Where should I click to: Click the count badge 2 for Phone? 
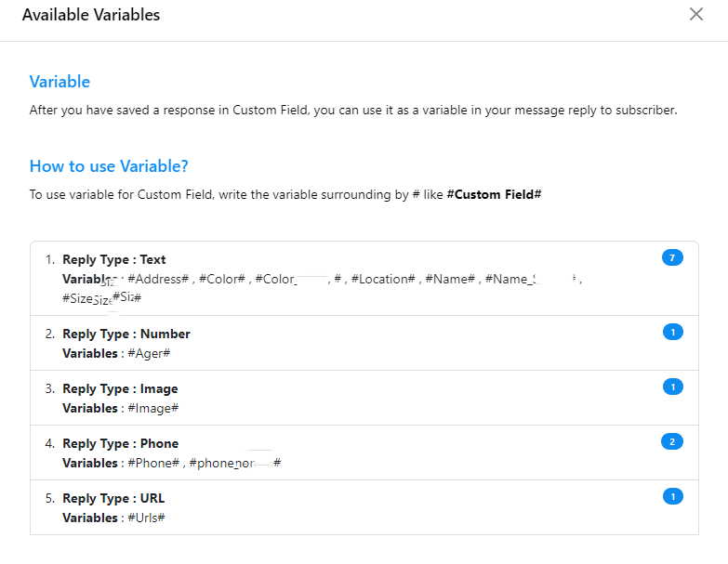click(x=672, y=441)
